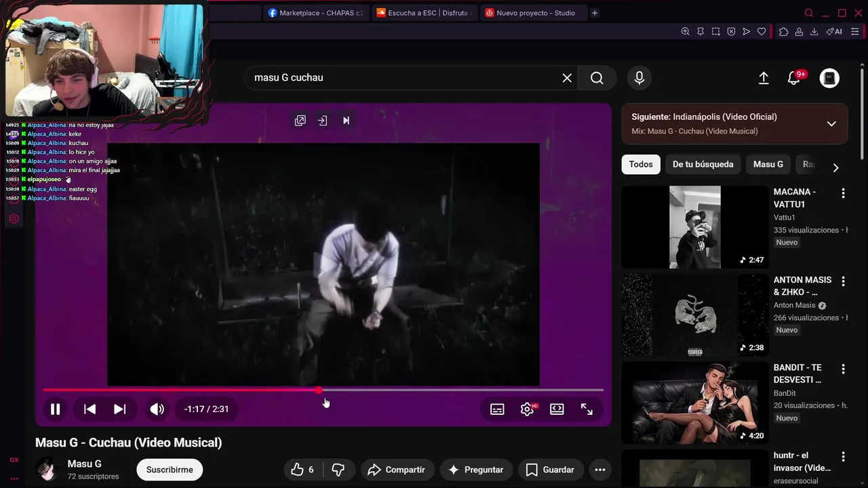Screen dimensions: 868x488
Task: Select the Todos filter chip
Action: pos(641,164)
